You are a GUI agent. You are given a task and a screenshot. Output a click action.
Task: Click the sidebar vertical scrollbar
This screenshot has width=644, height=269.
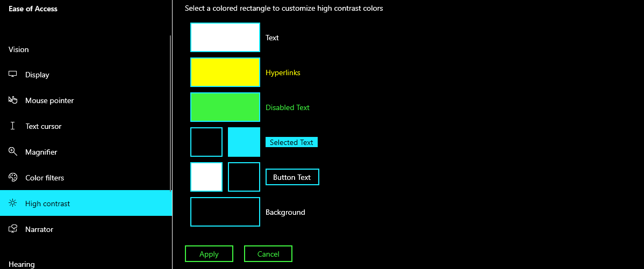(x=170, y=113)
